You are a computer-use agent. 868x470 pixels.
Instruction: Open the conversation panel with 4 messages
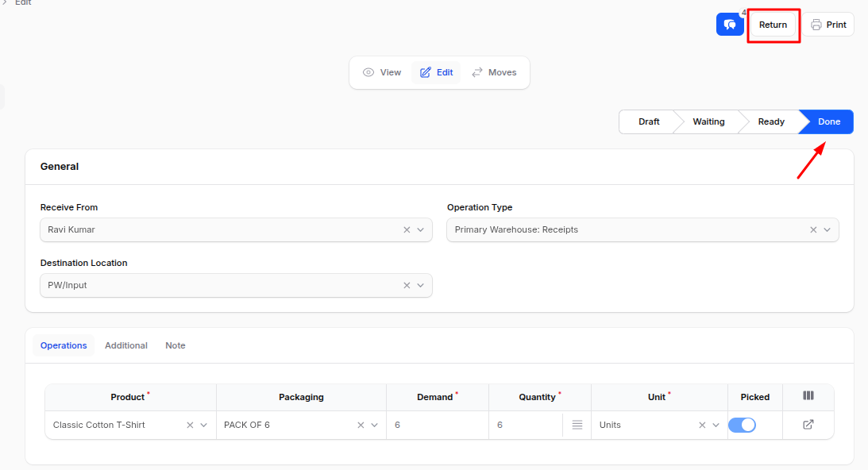(x=730, y=24)
